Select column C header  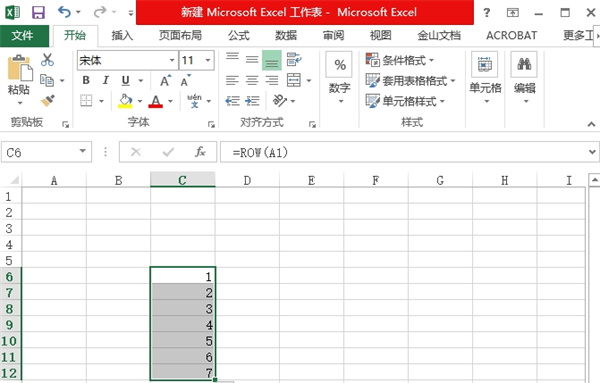tap(183, 180)
